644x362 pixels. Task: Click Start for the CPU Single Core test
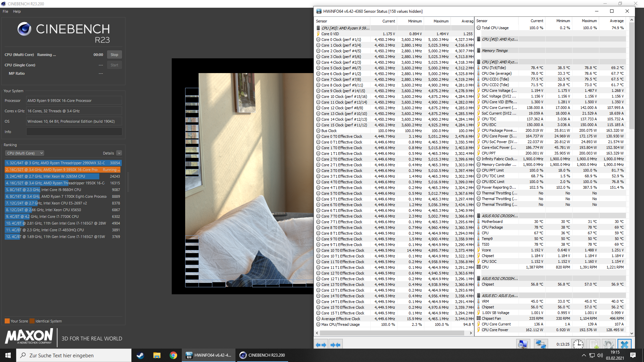114,65
